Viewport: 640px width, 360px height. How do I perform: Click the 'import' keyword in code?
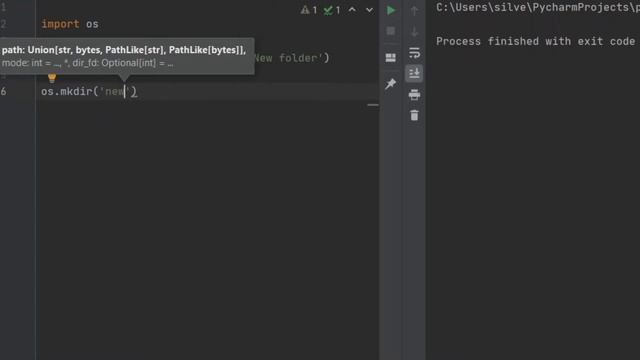[x=60, y=24]
